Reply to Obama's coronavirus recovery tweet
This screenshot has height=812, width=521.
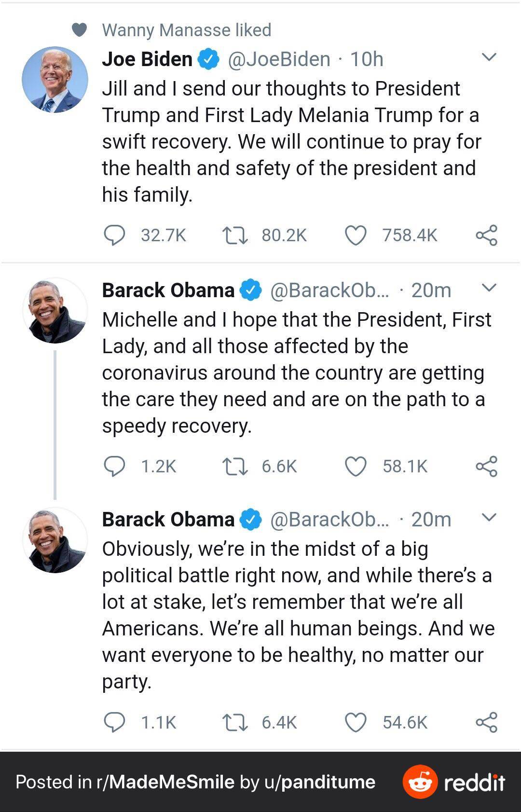coord(114,467)
